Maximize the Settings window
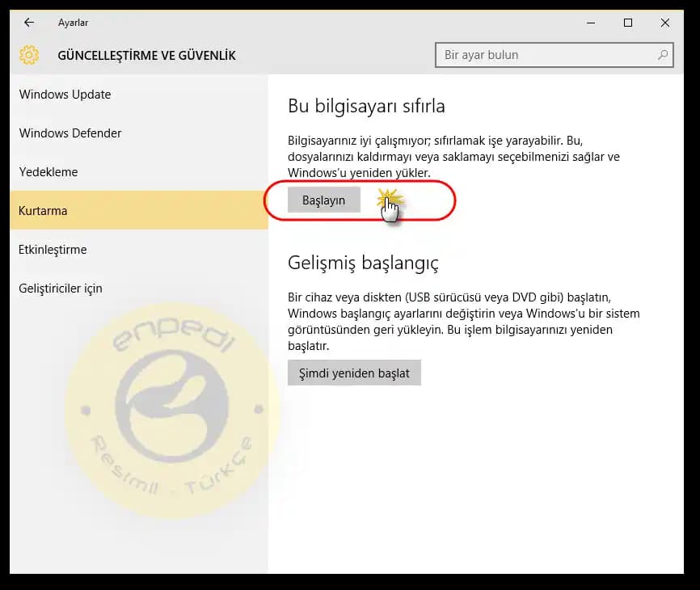700x590 pixels. point(627,23)
